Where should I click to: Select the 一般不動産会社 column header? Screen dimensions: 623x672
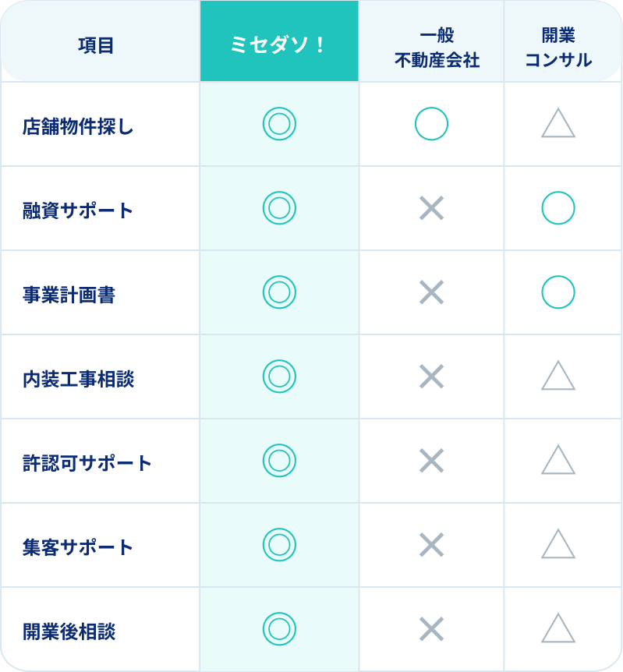pyautogui.click(x=431, y=41)
